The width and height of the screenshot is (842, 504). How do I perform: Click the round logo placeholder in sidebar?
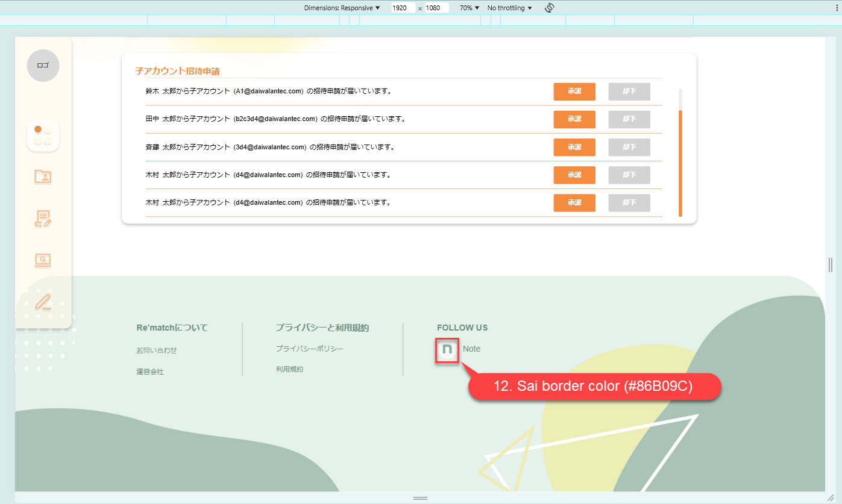(x=43, y=65)
